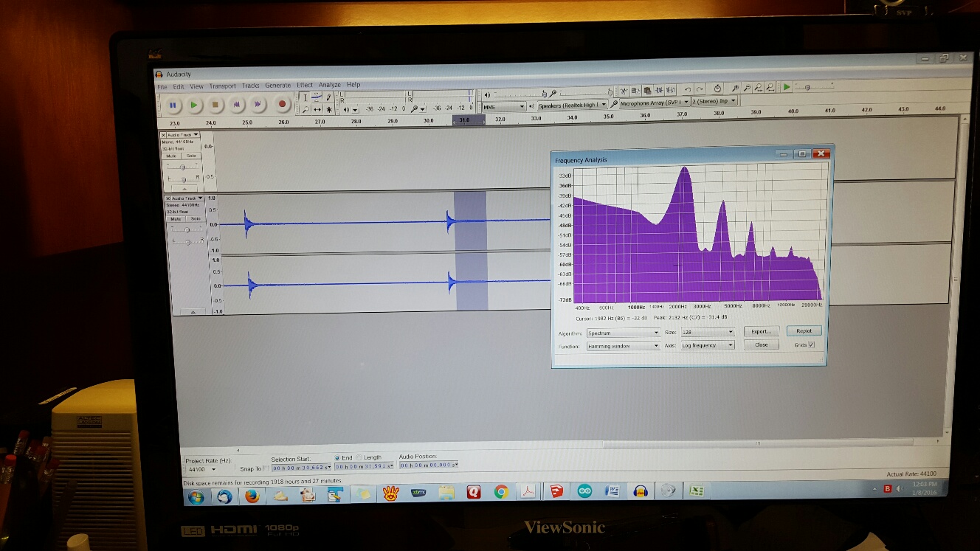
Task: Select the Multi-Tool asterisk
Action: coord(329,109)
